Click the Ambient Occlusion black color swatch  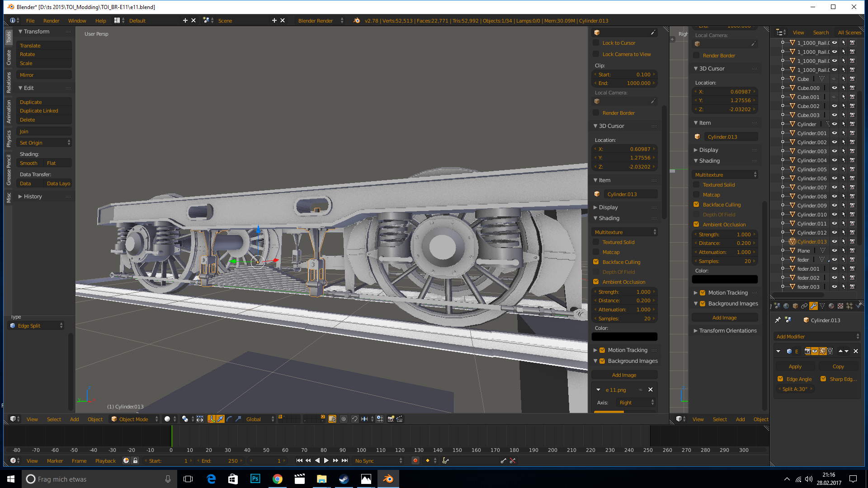click(624, 337)
